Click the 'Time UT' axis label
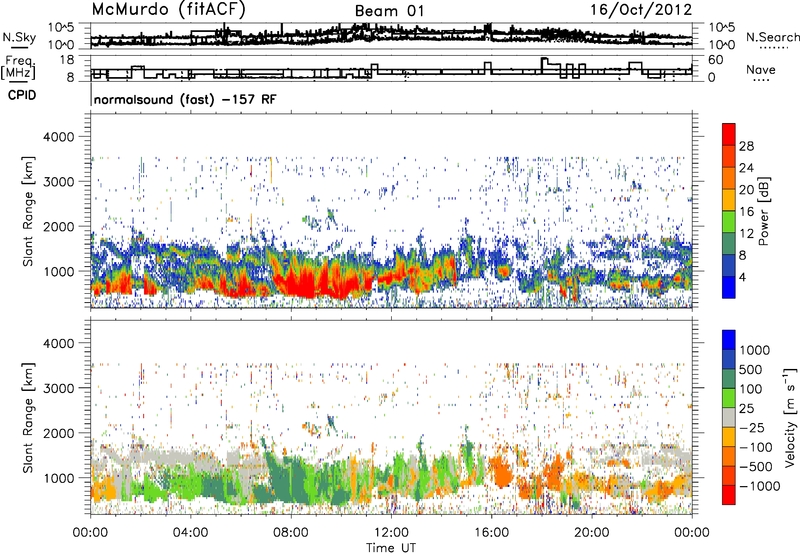The image size is (800, 554). coord(391,547)
